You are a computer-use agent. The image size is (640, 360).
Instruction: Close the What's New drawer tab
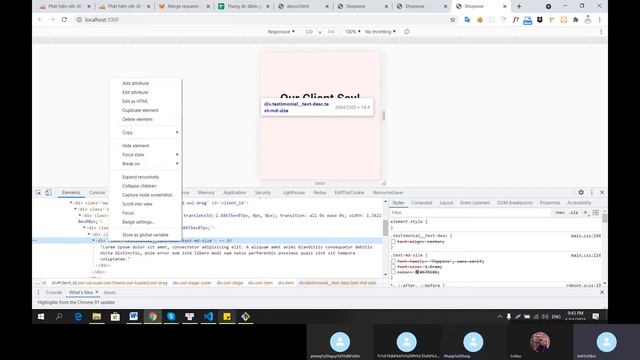point(97,292)
